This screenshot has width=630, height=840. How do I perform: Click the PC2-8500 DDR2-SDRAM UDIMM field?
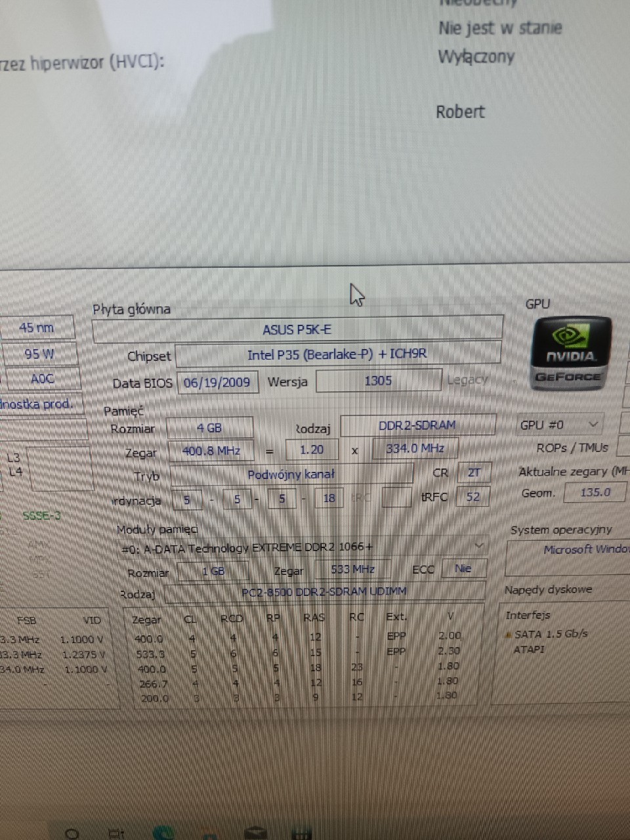(x=325, y=591)
